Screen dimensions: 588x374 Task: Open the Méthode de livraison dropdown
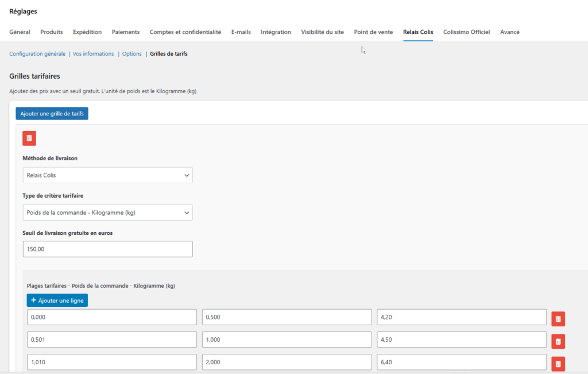click(x=107, y=175)
